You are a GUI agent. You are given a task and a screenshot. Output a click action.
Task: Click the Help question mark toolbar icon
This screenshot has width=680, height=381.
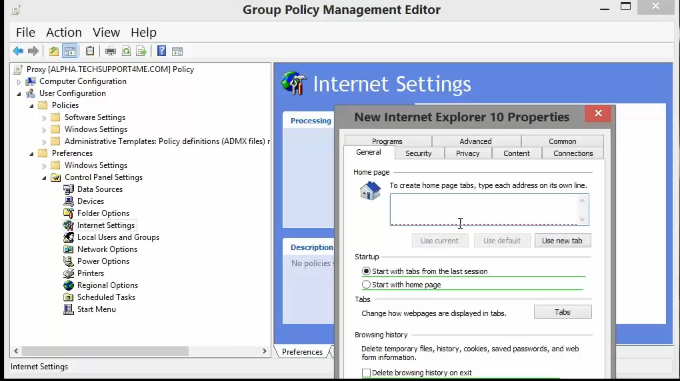click(161, 51)
